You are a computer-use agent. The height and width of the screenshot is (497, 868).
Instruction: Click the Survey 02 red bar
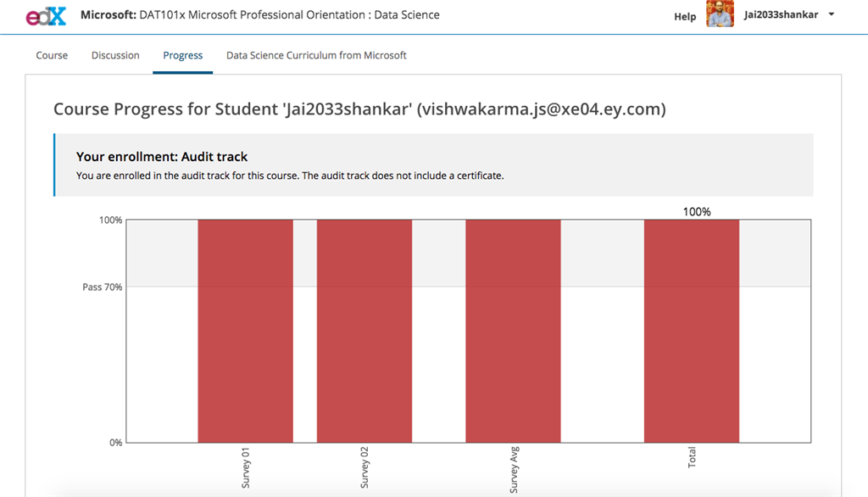pyautogui.click(x=364, y=331)
